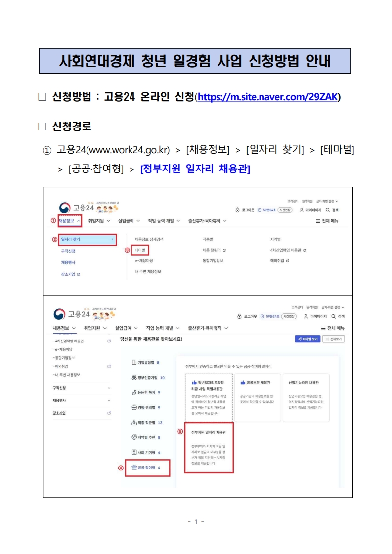This screenshot has height=554, width=392.
Task: Open the 공공부문 채용관 card
Action: pos(258,397)
